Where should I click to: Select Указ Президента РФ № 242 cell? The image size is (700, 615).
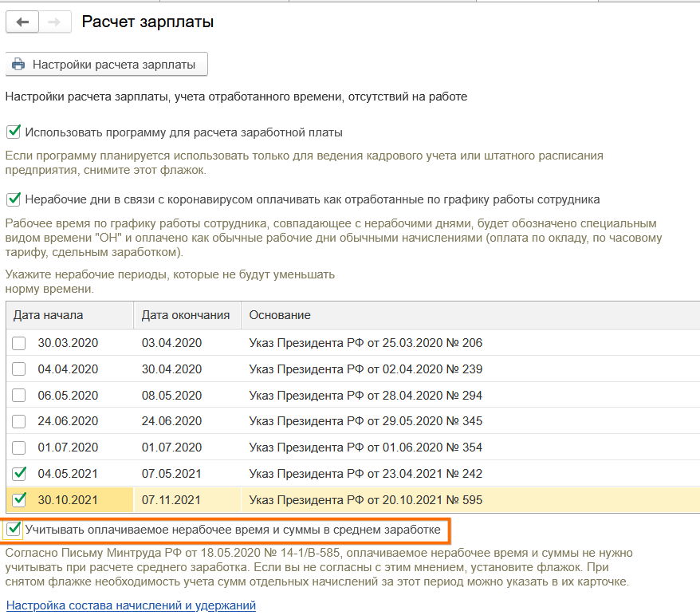click(x=366, y=474)
